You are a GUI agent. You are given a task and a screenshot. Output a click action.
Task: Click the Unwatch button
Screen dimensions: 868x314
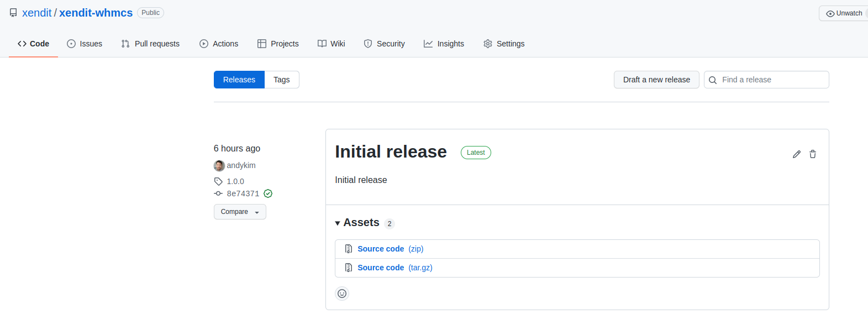click(x=844, y=13)
